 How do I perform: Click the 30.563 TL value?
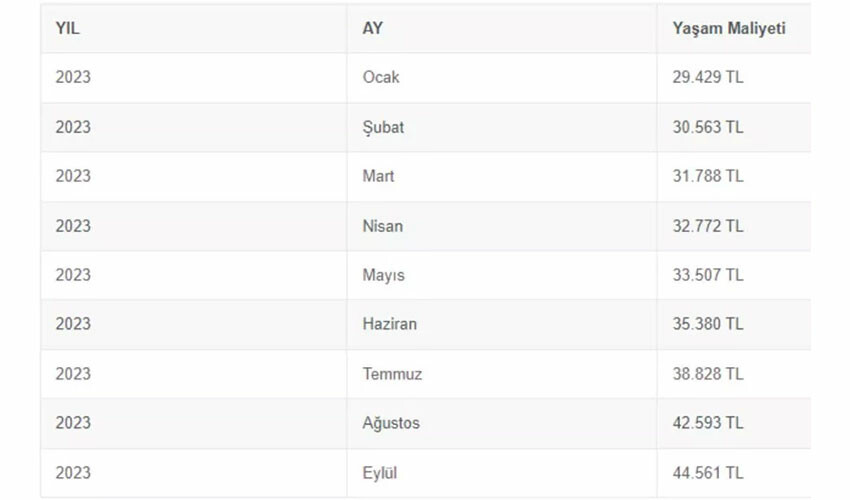[x=708, y=127]
